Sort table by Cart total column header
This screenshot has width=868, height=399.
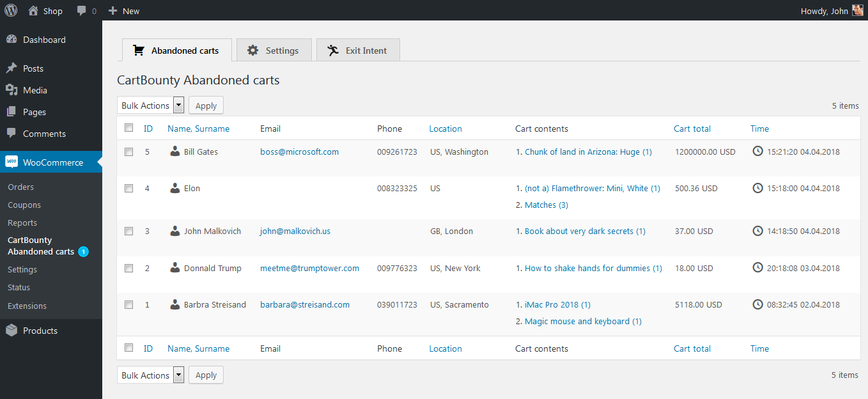(x=692, y=129)
